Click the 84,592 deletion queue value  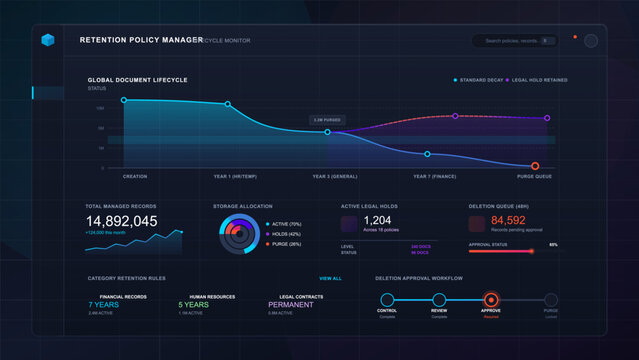click(x=508, y=221)
